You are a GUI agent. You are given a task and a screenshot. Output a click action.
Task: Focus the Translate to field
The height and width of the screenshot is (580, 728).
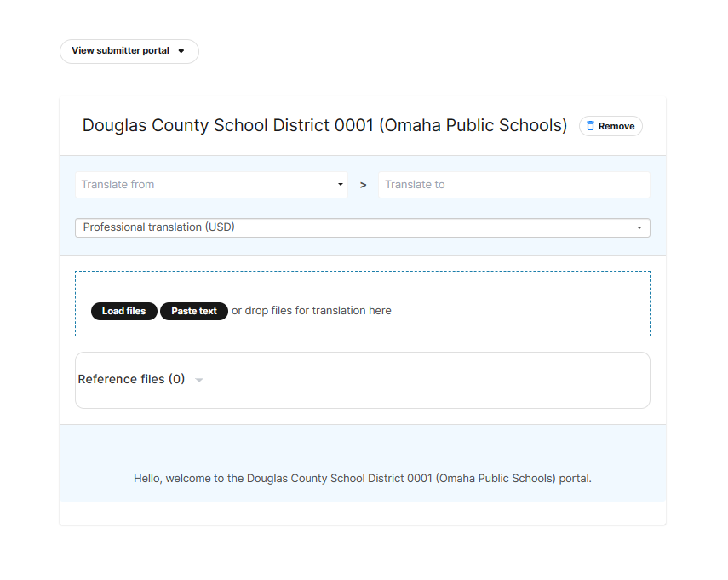click(x=514, y=185)
